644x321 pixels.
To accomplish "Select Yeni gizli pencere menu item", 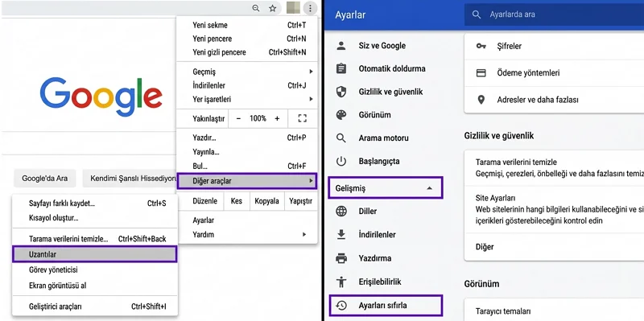I will tap(247, 52).
